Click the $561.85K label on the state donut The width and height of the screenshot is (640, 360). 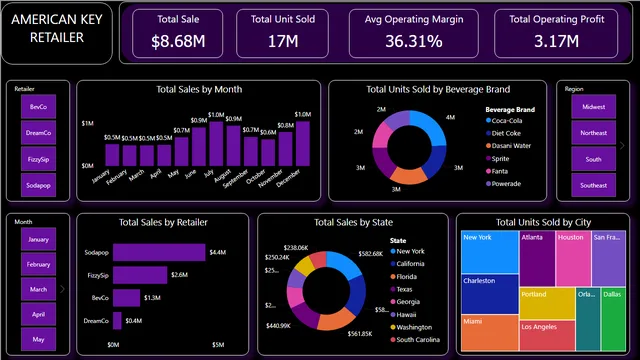[x=360, y=333]
